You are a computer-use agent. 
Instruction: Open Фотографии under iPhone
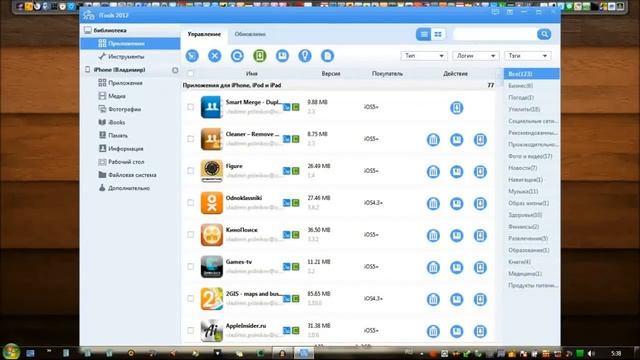[124, 109]
